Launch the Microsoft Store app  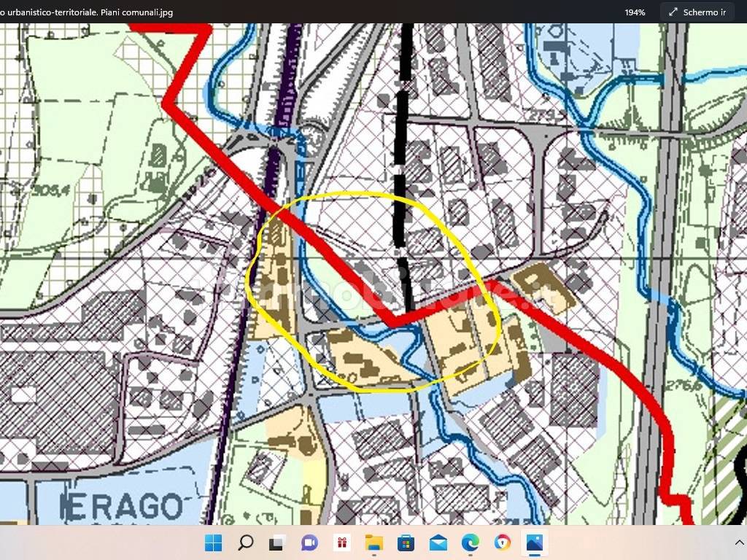point(406,543)
